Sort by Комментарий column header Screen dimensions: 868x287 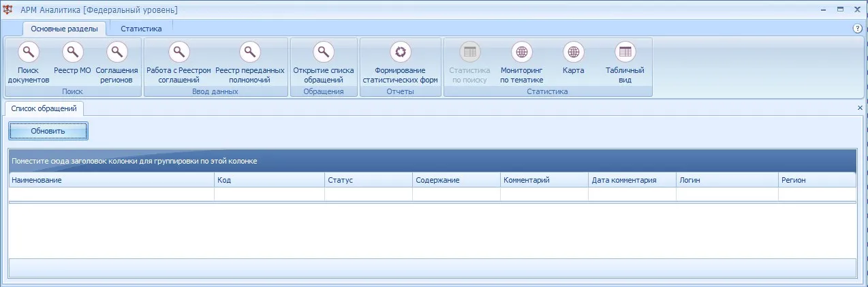tap(544, 180)
